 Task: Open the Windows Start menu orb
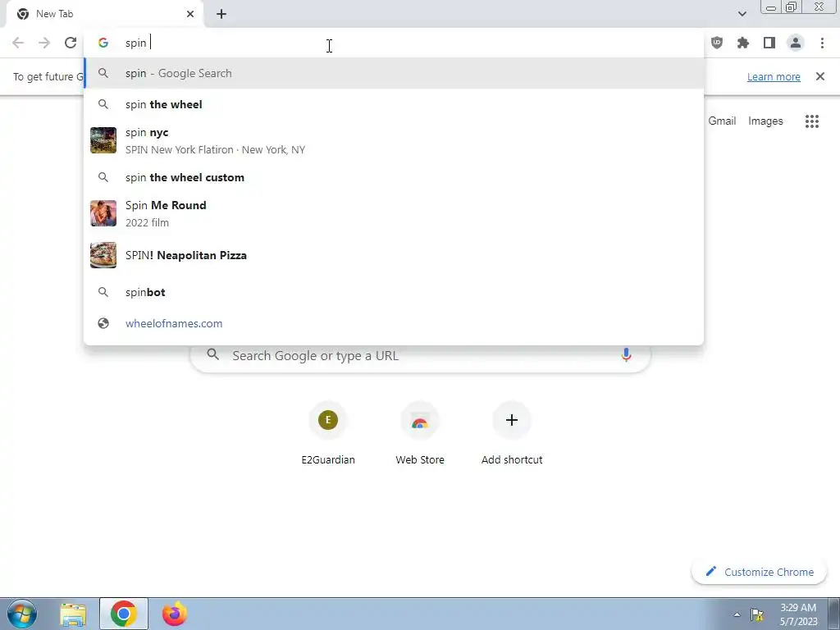coord(22,614)
